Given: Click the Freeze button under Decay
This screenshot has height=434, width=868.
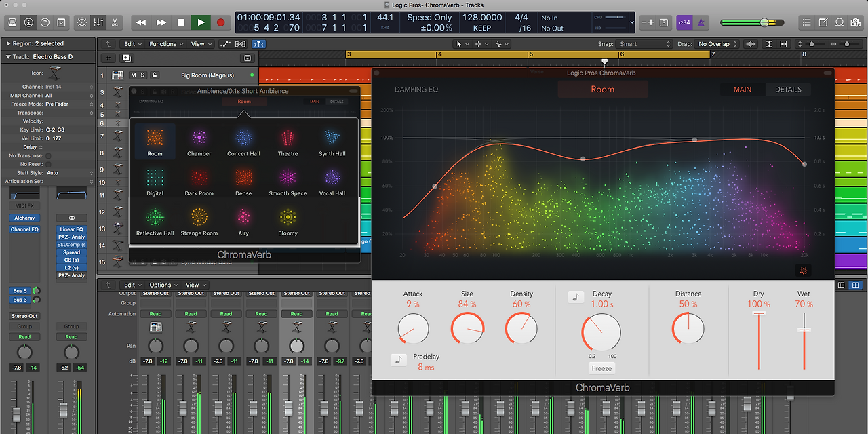Looking at the screenshot, I should coord(601,368).
